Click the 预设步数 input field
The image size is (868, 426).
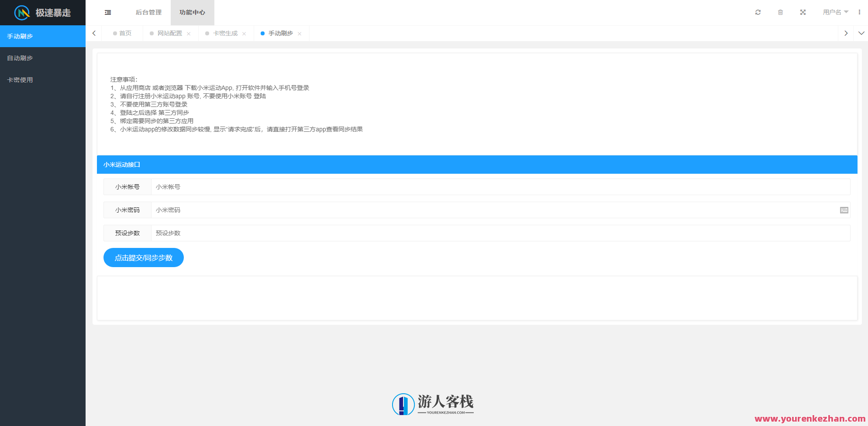pyautogui.click(x=306, y=233)
